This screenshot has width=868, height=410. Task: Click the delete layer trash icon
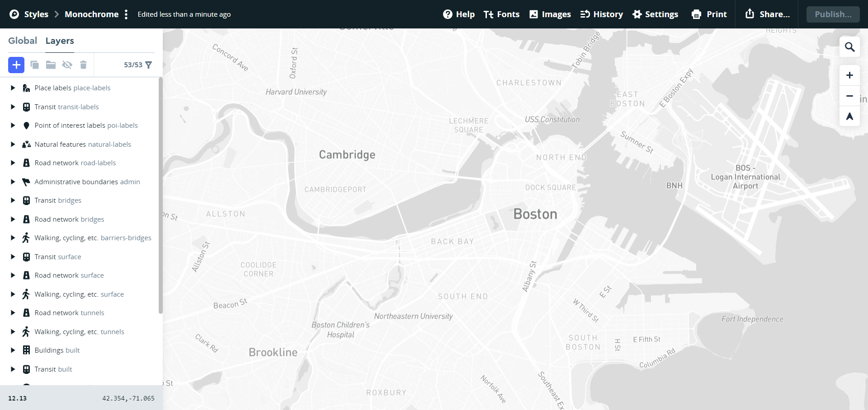[x=83, y=65]
